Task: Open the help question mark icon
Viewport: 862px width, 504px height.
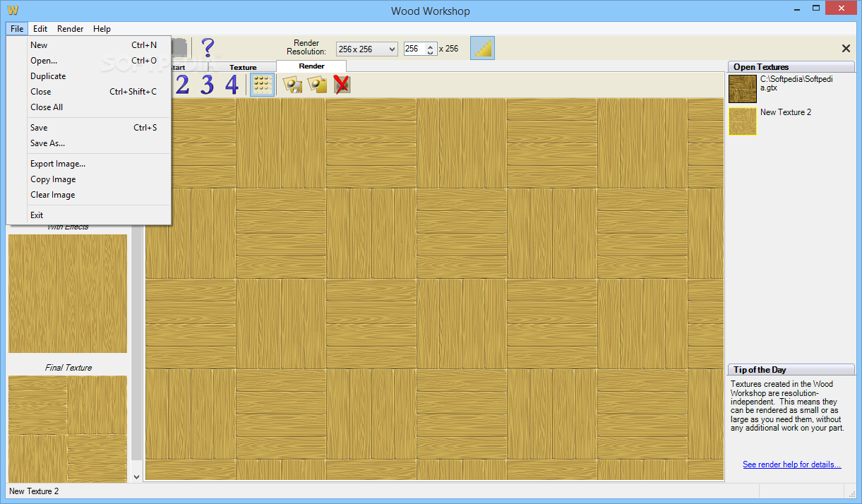Action: (x=208, y=48)
